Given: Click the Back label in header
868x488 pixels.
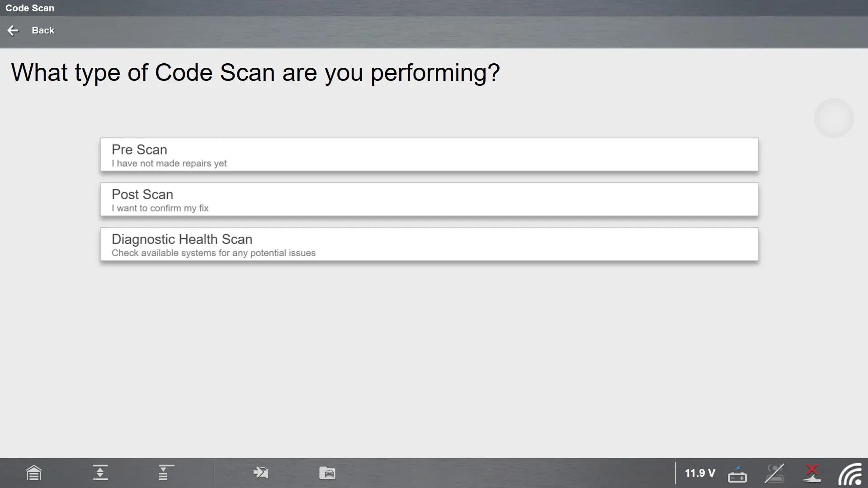Looking at the screenshot, I should [43, 30].
